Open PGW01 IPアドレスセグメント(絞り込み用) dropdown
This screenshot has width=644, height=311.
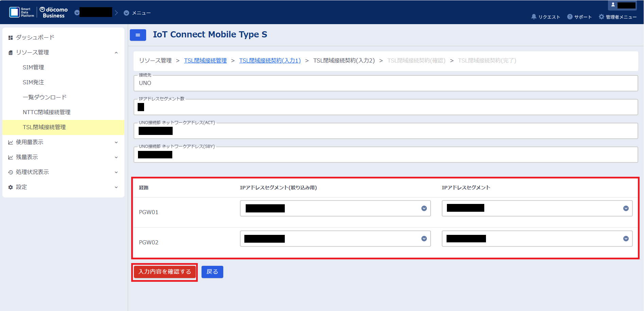[x=335, y=208]
